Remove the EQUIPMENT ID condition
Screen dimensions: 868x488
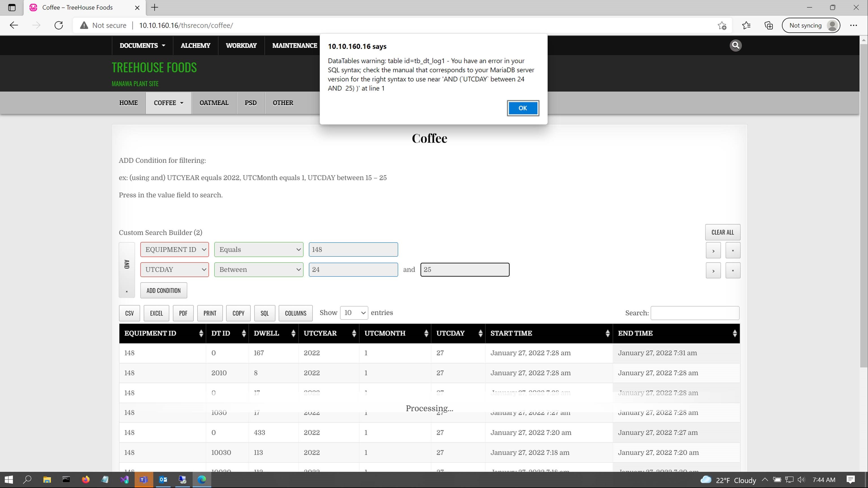733,250
